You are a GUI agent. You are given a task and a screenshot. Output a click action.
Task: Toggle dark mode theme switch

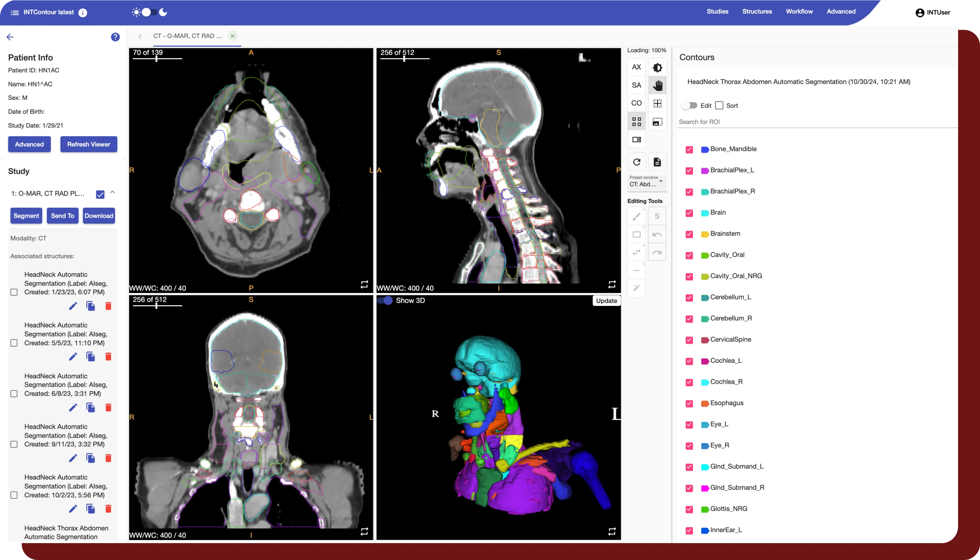click(x=149, y=12)
